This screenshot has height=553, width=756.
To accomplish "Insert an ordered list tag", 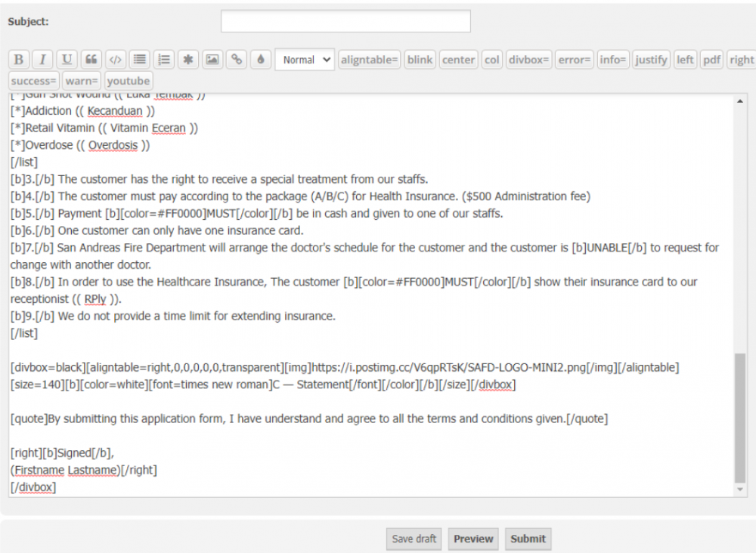I will tap(164, 60).
